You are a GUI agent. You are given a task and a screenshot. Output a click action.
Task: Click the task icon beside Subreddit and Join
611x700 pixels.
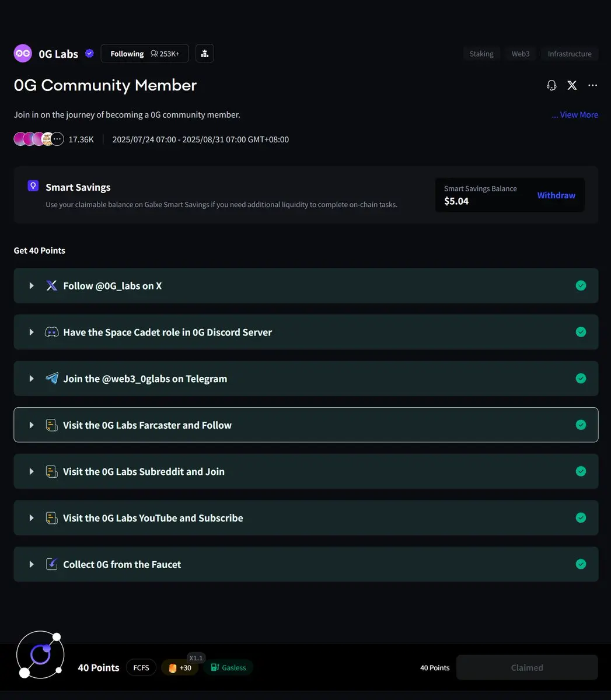click(x=52, y=471)
